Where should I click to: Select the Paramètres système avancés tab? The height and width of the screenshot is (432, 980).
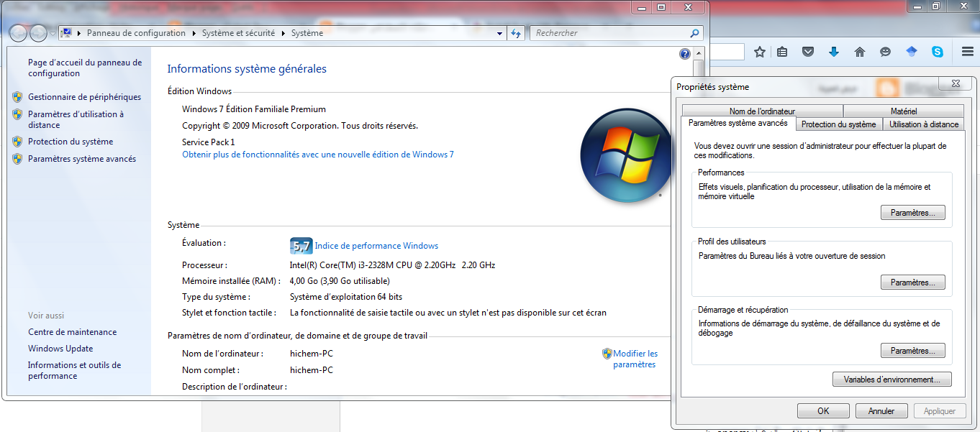(x=738, y=124)
